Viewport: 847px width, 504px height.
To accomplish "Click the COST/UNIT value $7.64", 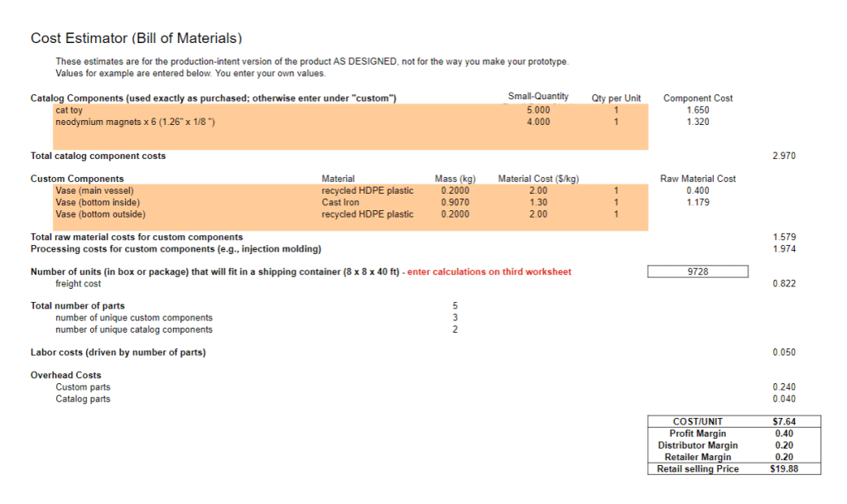I will tap(783, 422).
